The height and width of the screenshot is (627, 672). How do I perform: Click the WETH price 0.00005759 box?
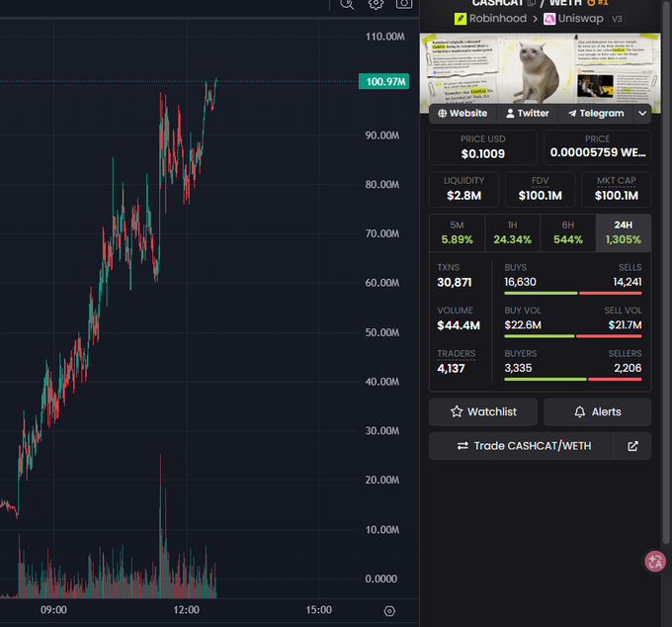598,147
